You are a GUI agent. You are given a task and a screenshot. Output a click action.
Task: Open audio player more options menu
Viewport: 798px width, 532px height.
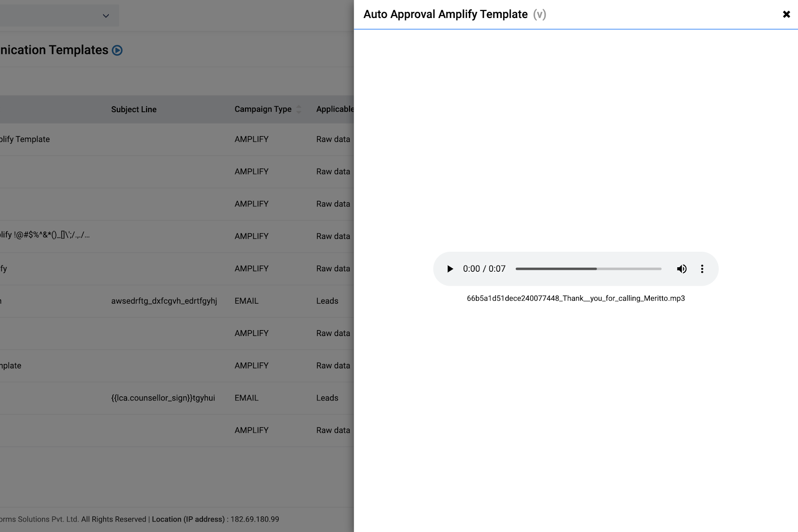coord(702,269)
